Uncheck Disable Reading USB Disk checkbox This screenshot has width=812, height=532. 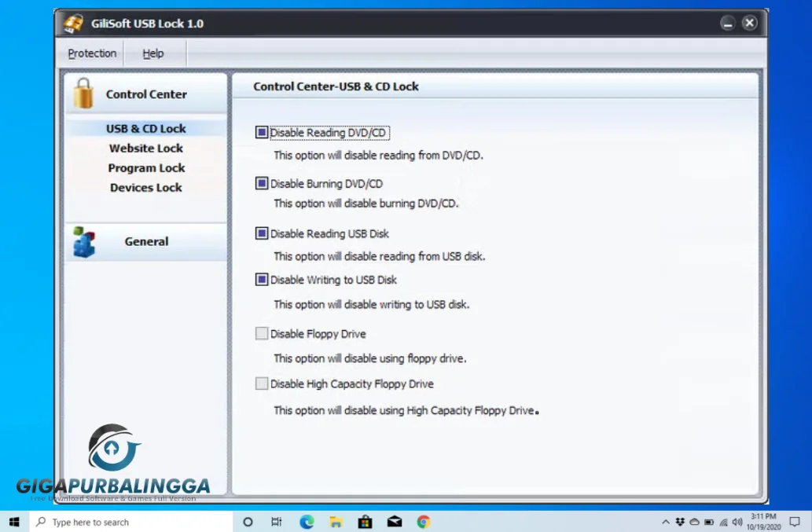[x=262, y=233]
